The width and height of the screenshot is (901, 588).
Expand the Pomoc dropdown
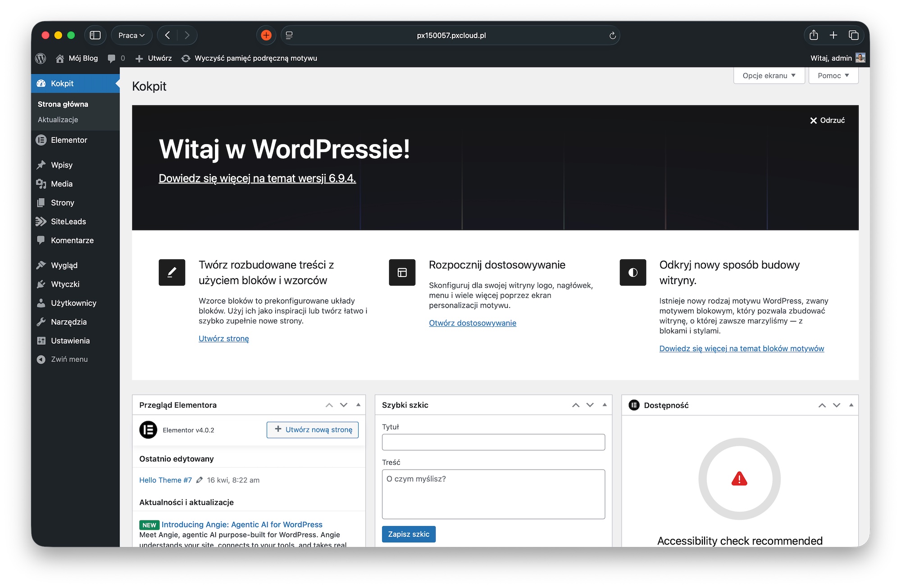[x=833, y=76]
